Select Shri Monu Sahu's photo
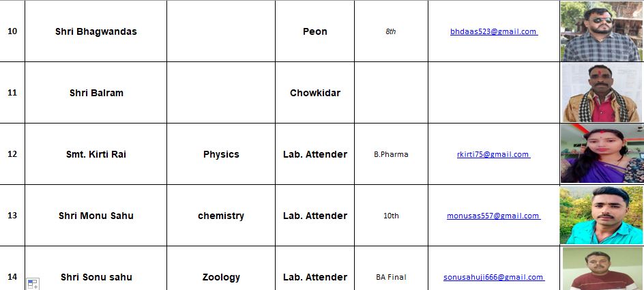The height and width of the screenshot is (290, 644). 600,216
